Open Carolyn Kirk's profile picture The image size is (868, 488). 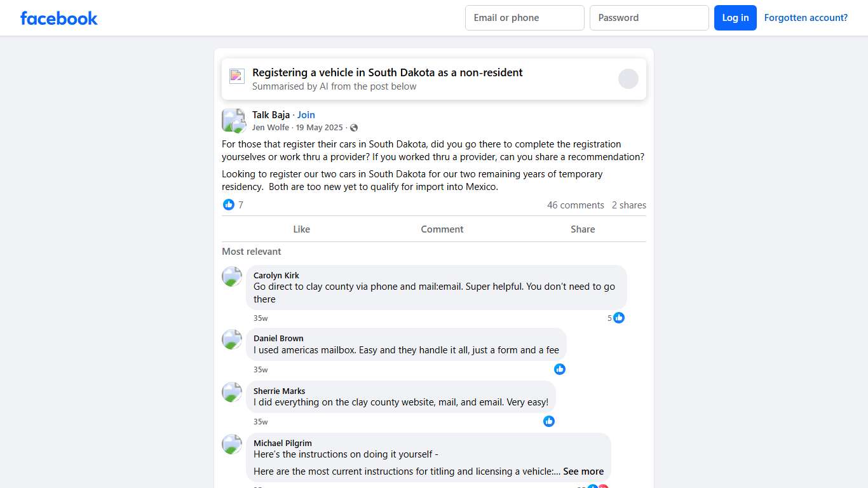click(x=232, y=276)
